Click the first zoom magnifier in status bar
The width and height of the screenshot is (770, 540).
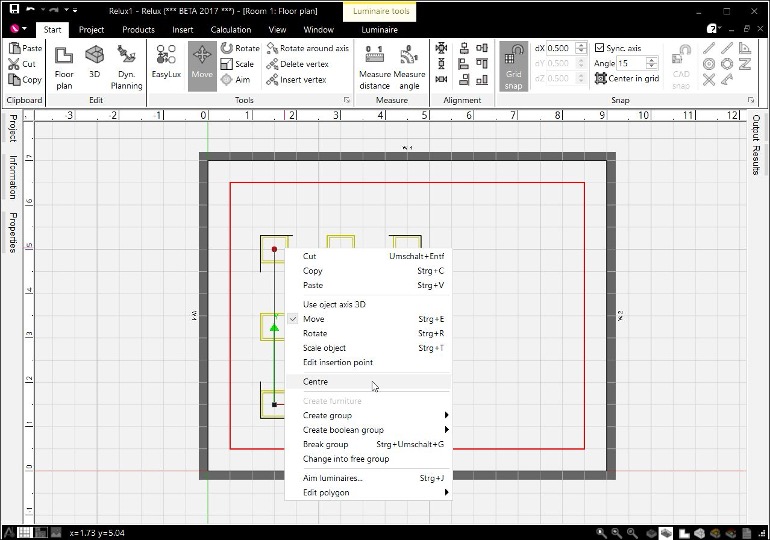pos(601,533)
